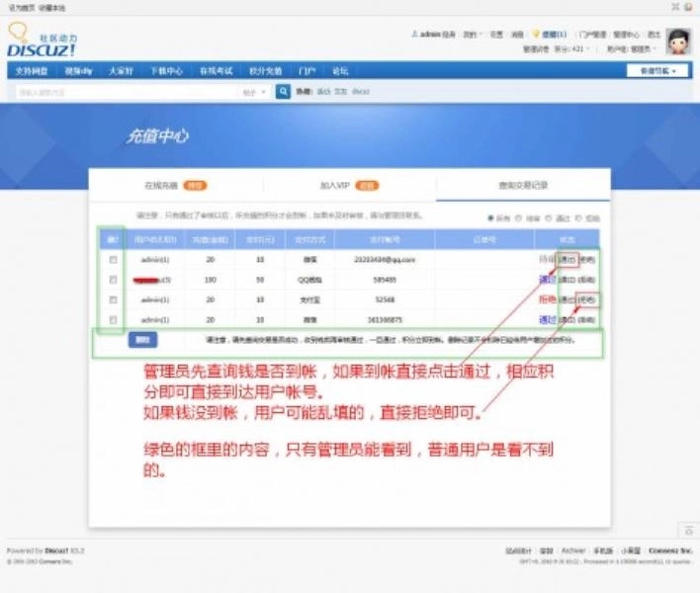Open 在线考试 in the navigation bar
Screen dimensions: 700x593
tap(216, 71)
